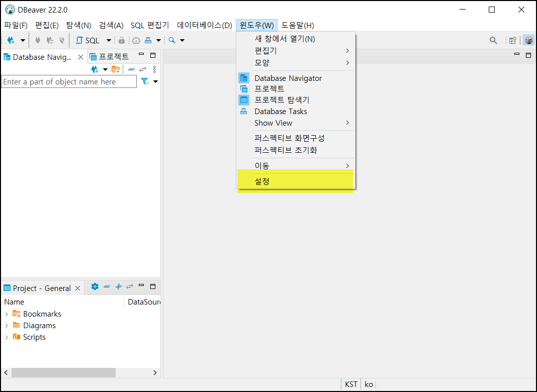Expand the Scripts tree node
537x392 pixels.
[x=7, y=337]
